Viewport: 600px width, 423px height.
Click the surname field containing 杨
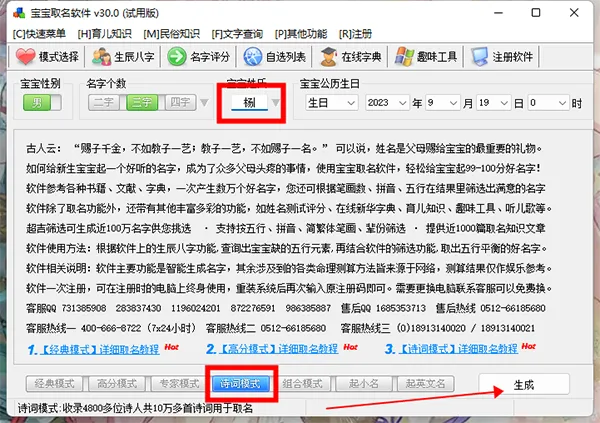click(249, 103)
